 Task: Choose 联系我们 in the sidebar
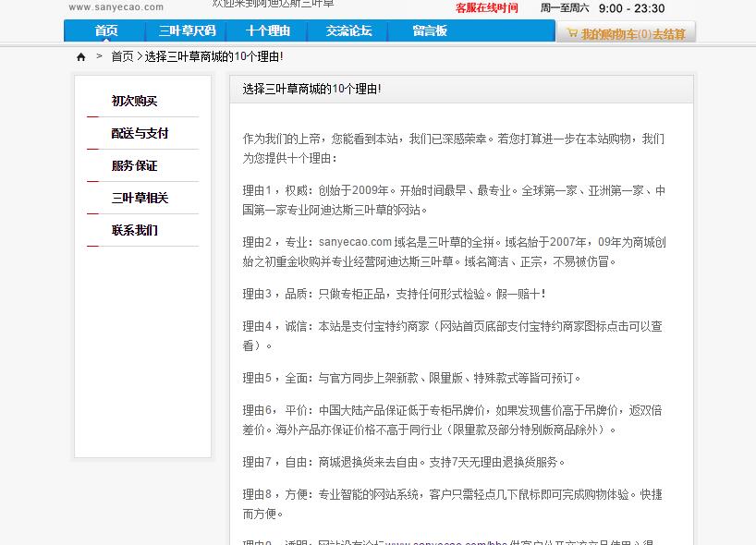coord(135,231)
